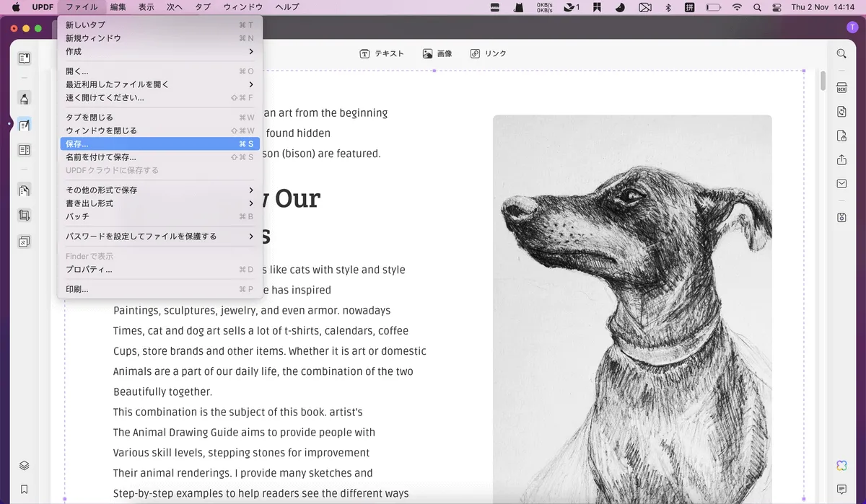Add an image with the 画像 tool
This screenshot has height=504, width=866.
[x=437, y=53]
